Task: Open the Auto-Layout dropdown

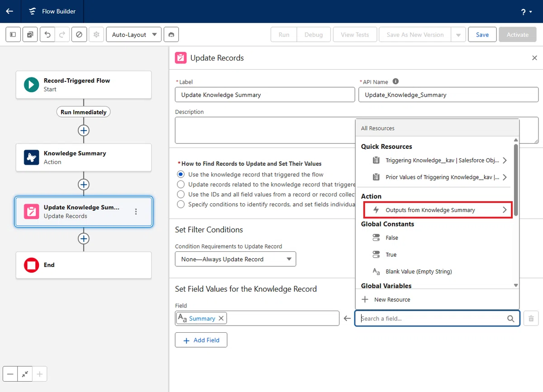Action: click(x=133, y=34)
